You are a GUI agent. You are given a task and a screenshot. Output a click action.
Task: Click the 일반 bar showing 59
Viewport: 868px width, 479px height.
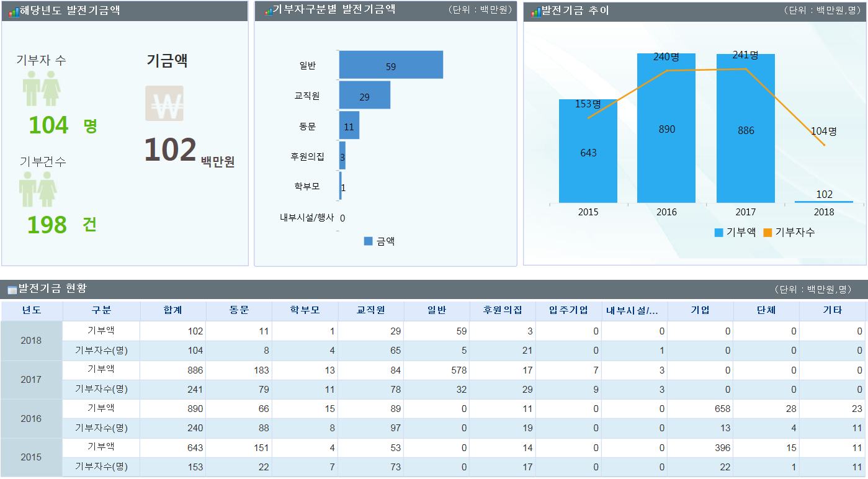click(391, 65)
